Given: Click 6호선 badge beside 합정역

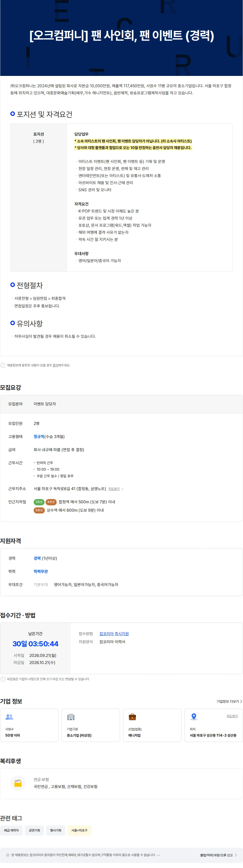Looking at the screenshot, I should pos(51,502).
